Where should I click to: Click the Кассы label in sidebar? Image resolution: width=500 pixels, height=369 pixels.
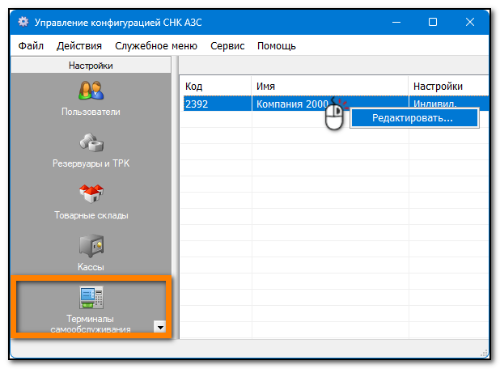(x=91, y=267)
